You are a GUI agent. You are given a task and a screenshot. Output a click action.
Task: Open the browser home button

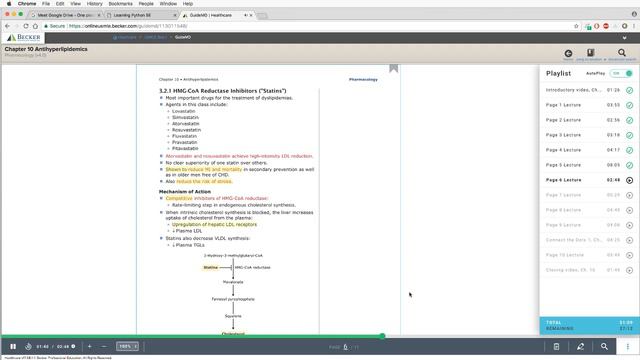[x=35, y=26]
